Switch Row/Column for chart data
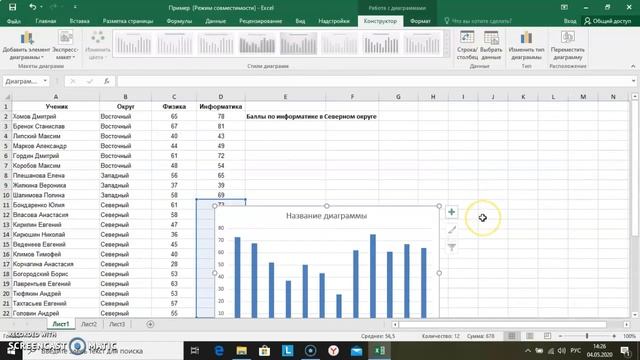Image resolution: width=640 pixels, height=360 pixels. pyautogui.click(x=467, y=46)
